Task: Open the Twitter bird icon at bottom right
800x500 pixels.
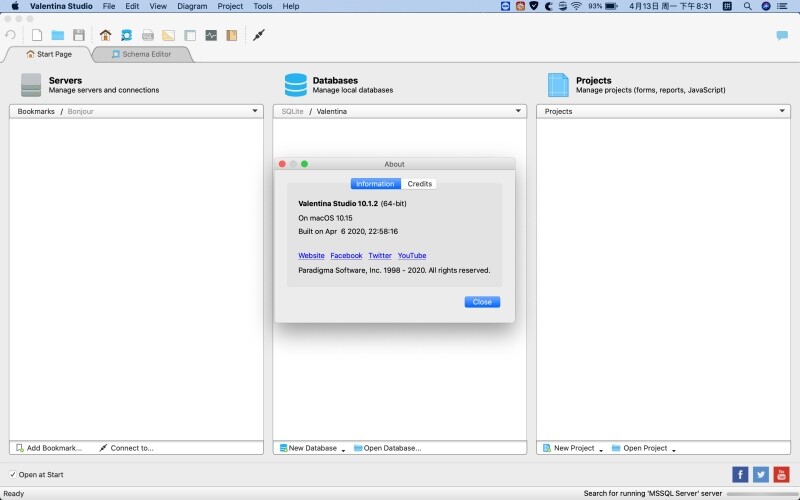Action: click(x=761, y=474)
